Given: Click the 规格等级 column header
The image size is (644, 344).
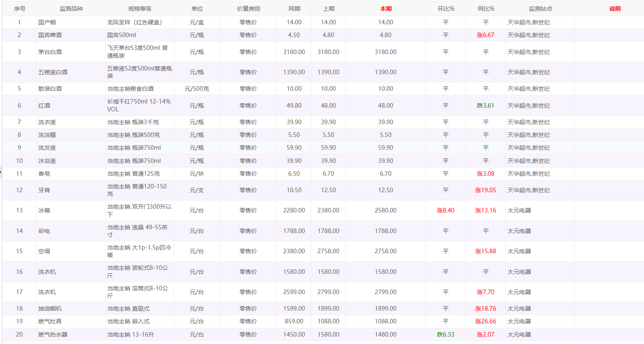Looking at the screenshot, I should click(x=139, y=9).
